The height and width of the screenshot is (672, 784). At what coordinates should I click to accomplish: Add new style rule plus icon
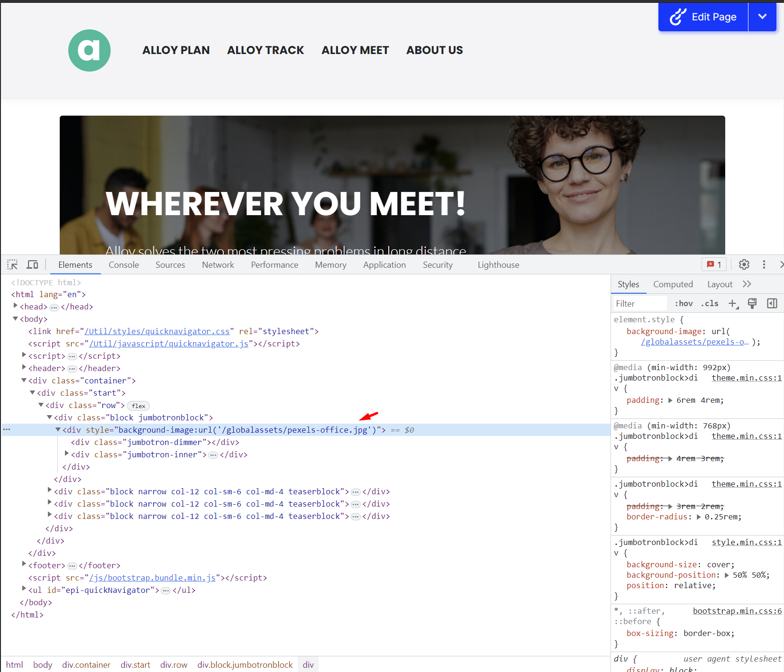[x=733, y=304]
